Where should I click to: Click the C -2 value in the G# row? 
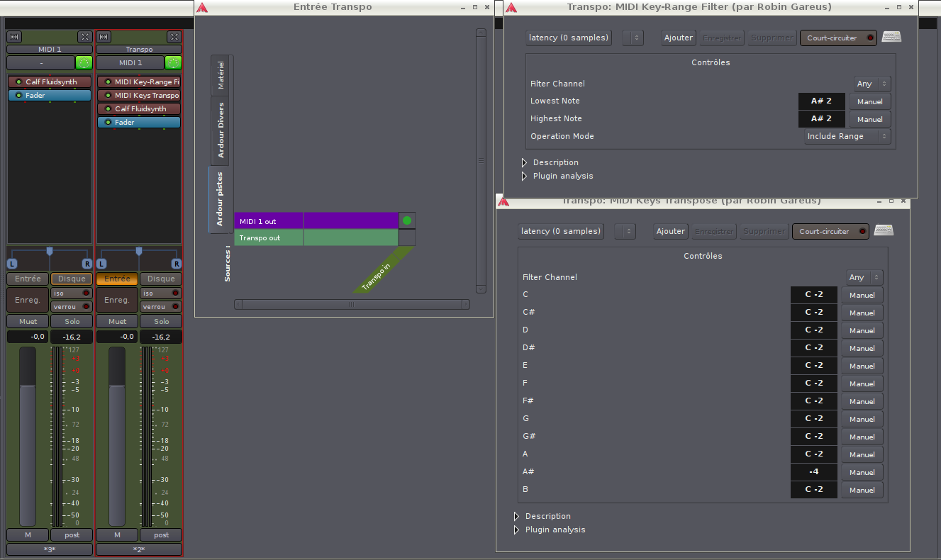(x=814, y=436)
